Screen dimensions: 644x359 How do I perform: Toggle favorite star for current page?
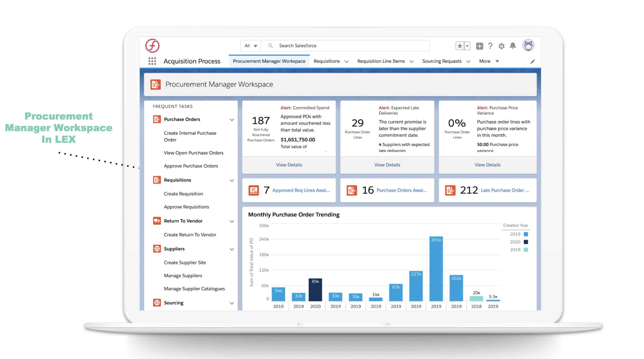459,46
